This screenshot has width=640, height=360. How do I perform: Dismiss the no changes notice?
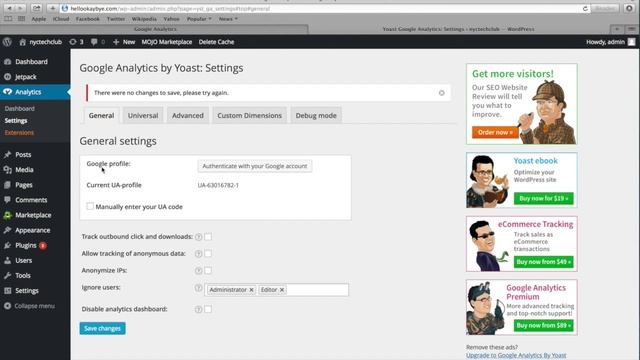(442, 93)
